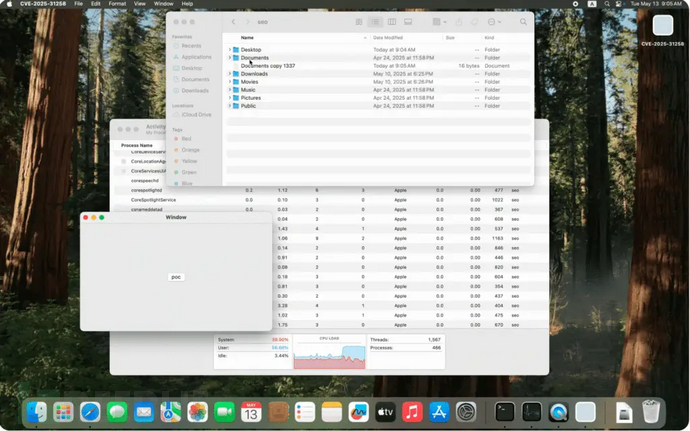
Task: Open Terminal from the Dock
Action: click(x=505, y=413)
